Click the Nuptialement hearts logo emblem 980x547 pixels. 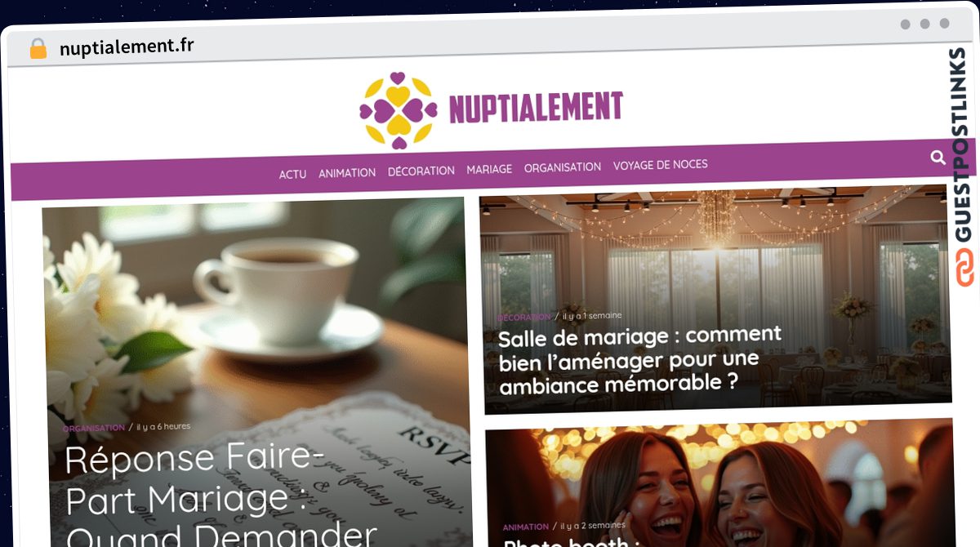click(x=397, y=111)
